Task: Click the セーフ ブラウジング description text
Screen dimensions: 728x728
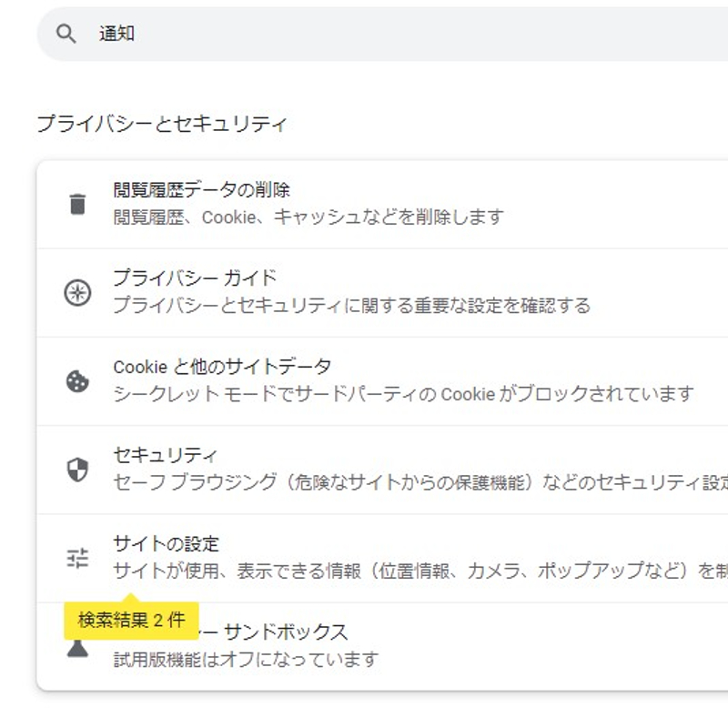Action: (x=419, y=482)
